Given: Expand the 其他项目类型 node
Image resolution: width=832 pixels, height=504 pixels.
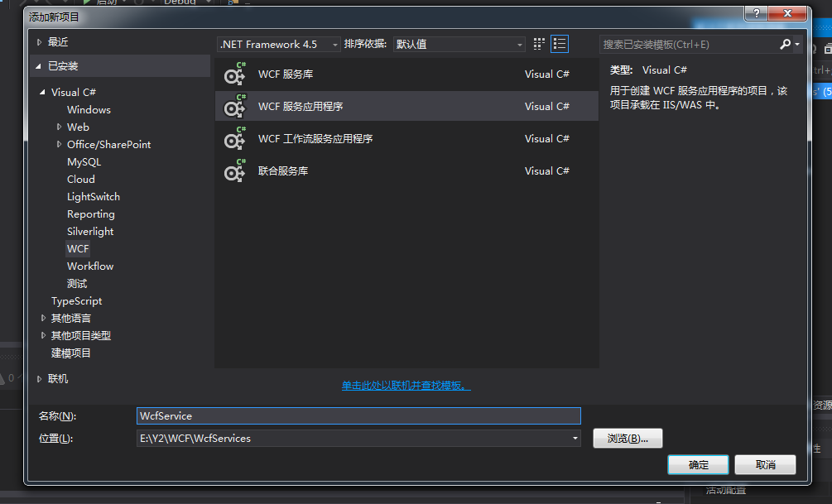Looking at the screenshot, I should [44, 335].
